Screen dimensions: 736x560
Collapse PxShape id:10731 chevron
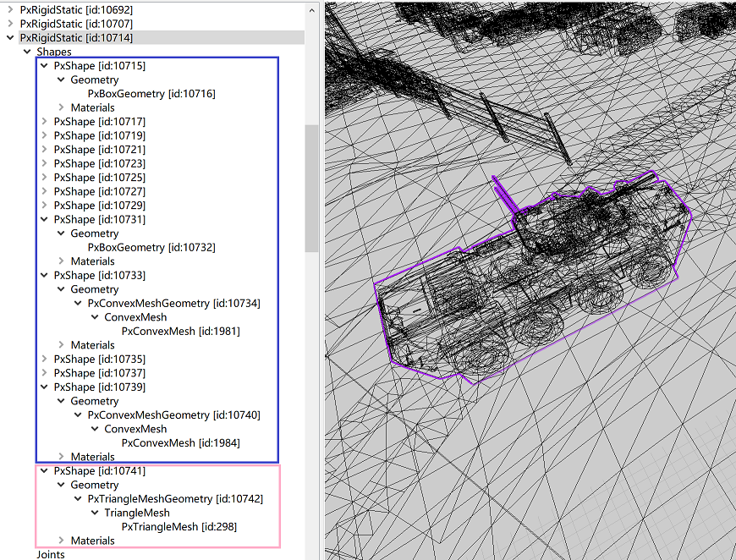(x=44, y=219)
